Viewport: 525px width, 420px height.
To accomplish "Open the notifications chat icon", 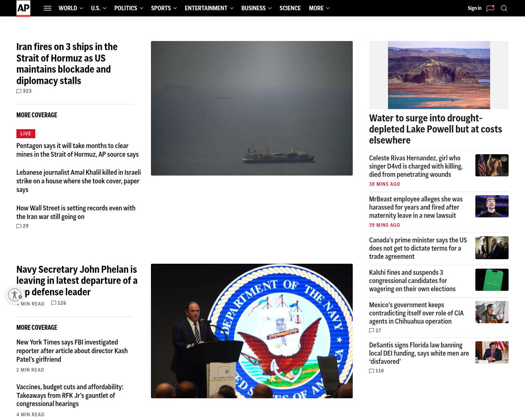I will click(x=490, y=8).
